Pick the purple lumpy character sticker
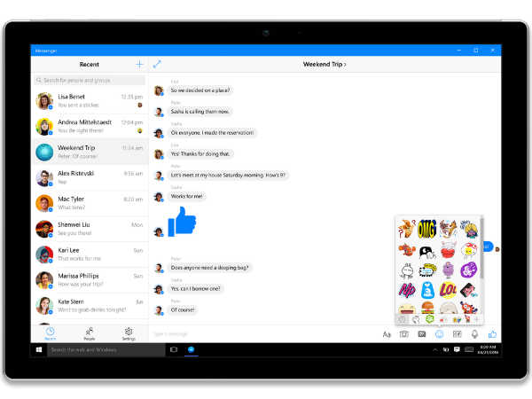 pyautogui.click(x=448, y=270)
